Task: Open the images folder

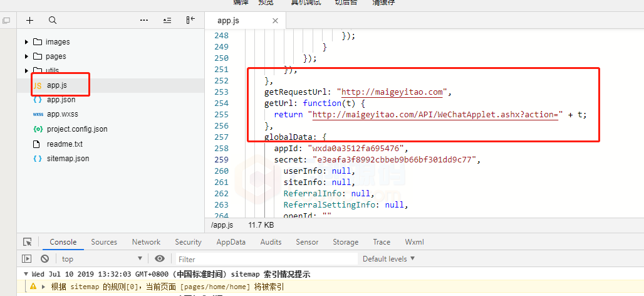Action: coord(58,42)
